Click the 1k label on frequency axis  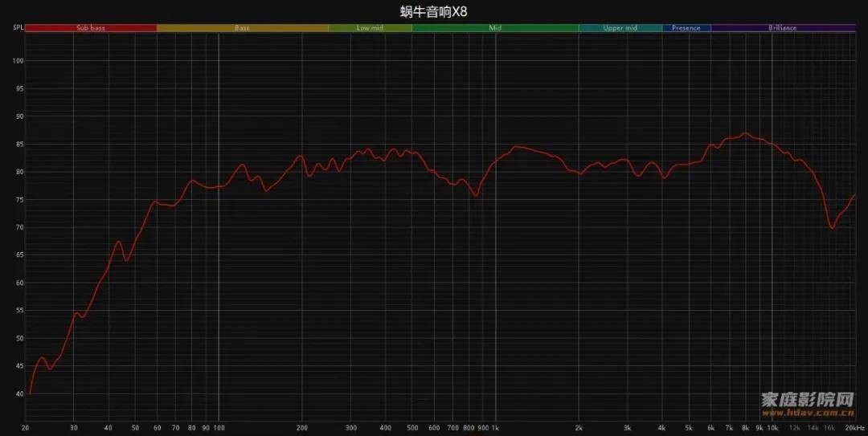495,428
